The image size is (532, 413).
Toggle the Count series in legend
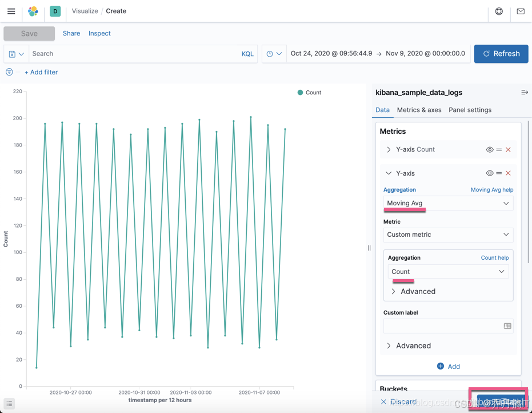[x=309, y=93]
